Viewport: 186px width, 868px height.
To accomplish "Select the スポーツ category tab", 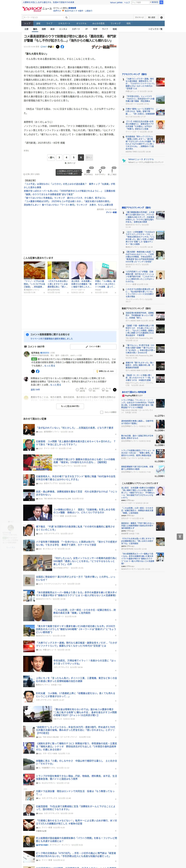I will (76, 29).
